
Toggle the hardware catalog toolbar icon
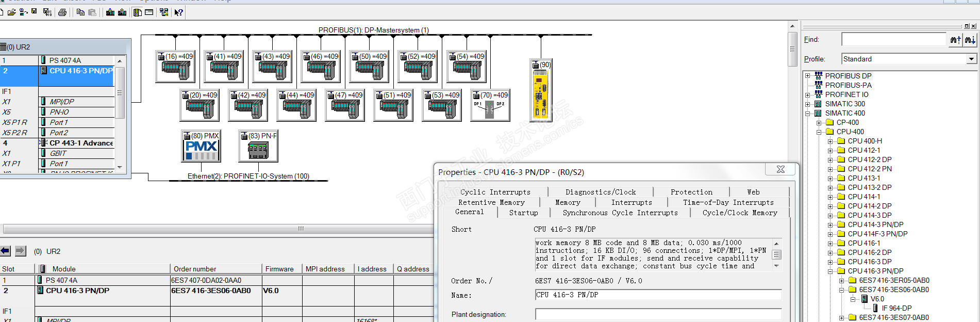tap(138, 12)
